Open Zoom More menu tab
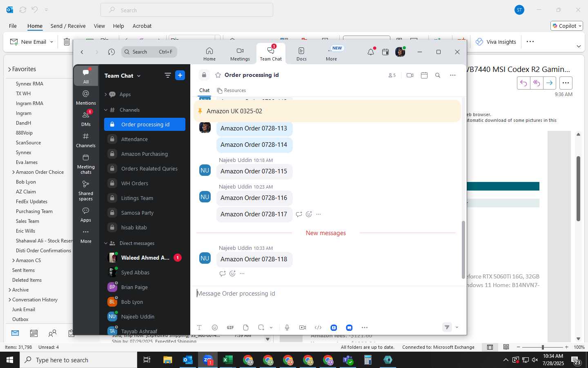The height and width of the screenshot is (368, 588). point(332,54)
